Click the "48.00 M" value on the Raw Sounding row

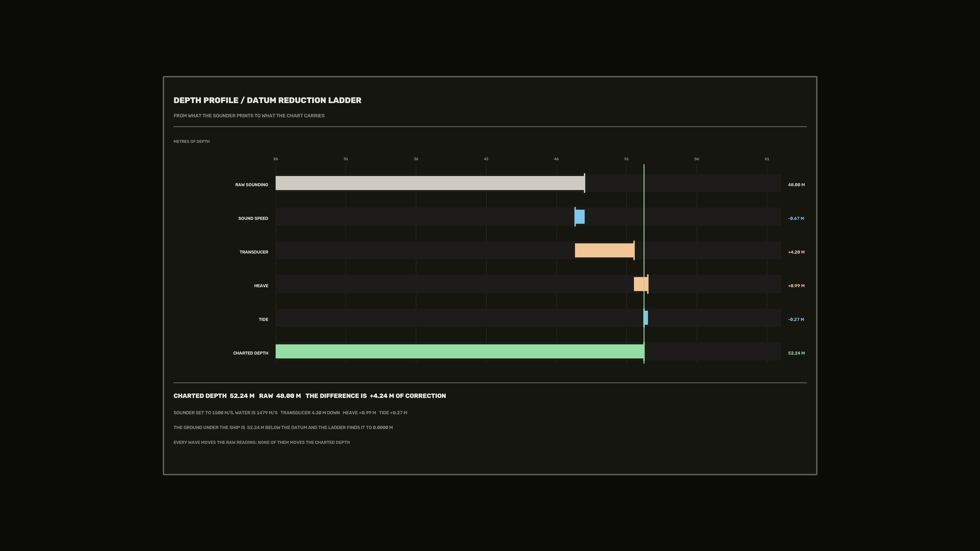(x=796, y=185)
